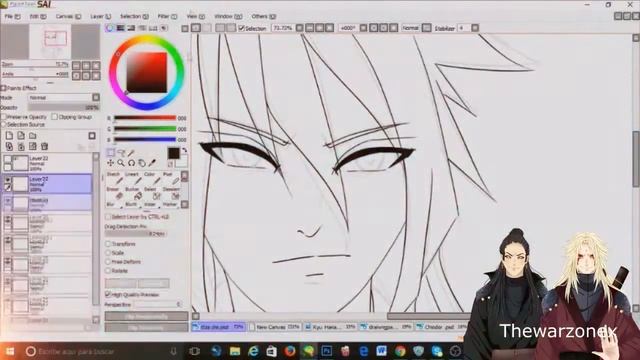Select the move tool
Image resolution: width=640 pixels, height=360 pixels.
[111, 163]
